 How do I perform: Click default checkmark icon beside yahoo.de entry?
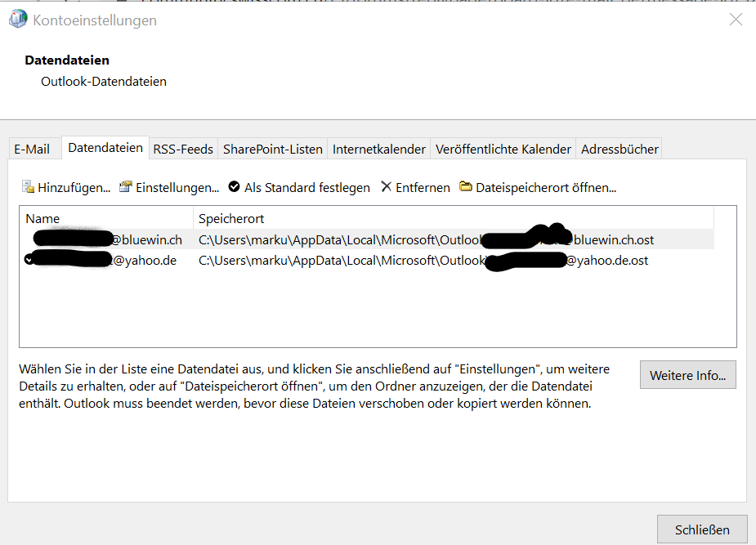[29, 260]
